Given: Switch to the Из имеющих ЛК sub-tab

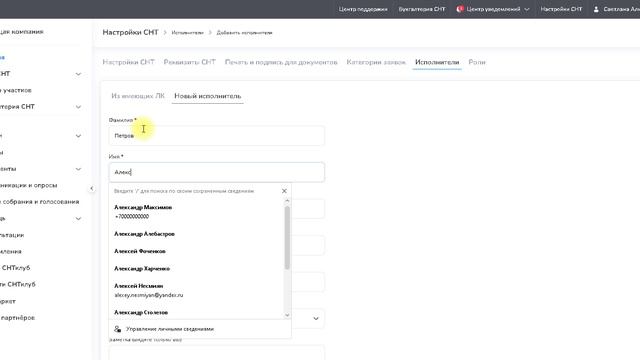Looking at the screenshot, I should click(138, 96).
